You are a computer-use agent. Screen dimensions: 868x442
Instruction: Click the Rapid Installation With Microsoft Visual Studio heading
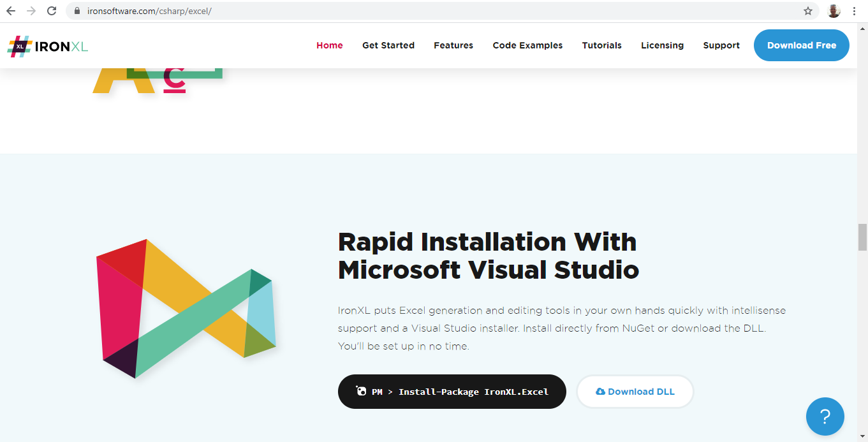tap(489, 256)
